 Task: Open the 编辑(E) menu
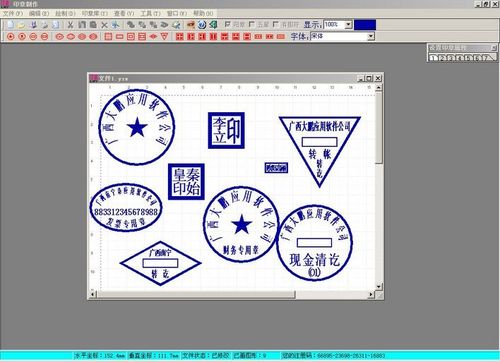[x=39, y=14]
